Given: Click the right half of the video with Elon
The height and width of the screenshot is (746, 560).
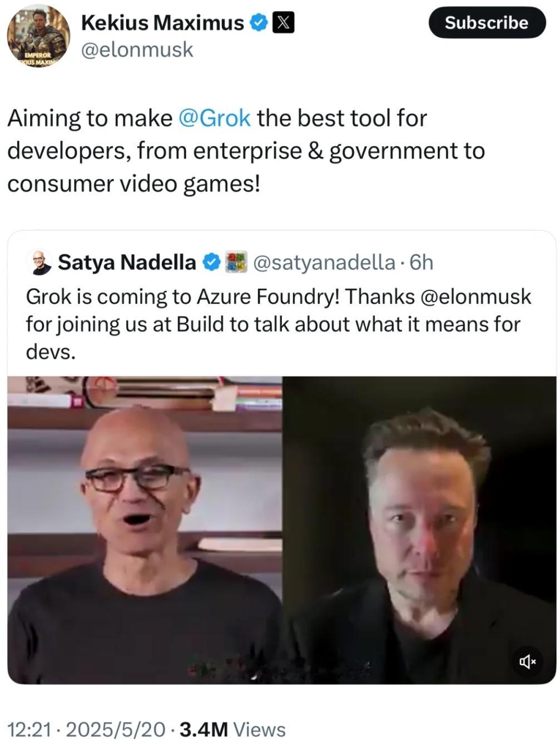Looking at the screenshot, I should 419,530.
